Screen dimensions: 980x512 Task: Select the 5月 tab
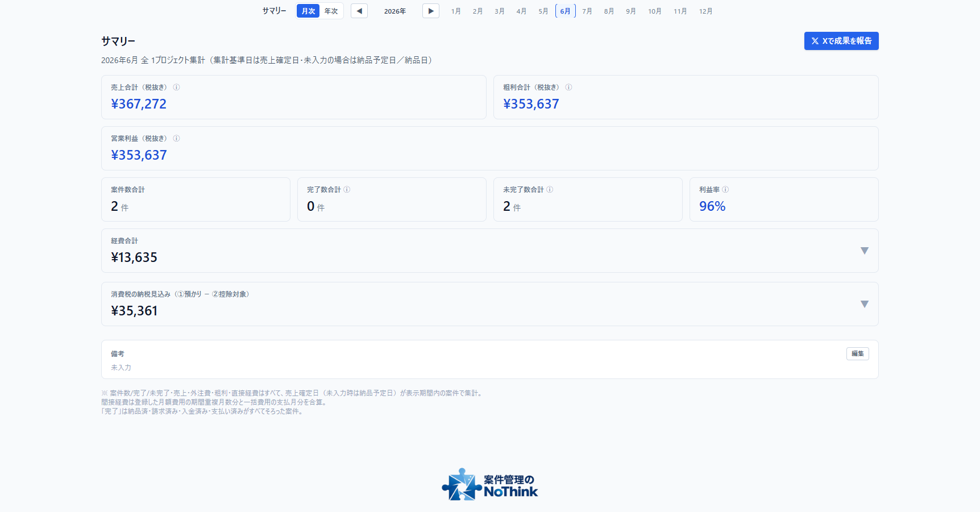point(543,11)
